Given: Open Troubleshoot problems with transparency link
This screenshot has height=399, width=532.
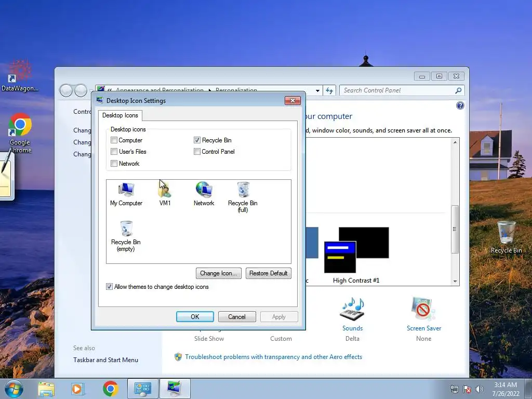Looking at the screenshot, I should [x=273, y=357].
